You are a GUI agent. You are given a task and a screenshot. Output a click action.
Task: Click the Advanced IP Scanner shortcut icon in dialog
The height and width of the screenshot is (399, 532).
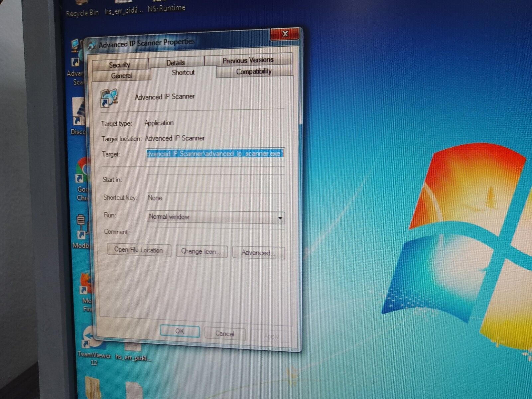pos(109,98)
